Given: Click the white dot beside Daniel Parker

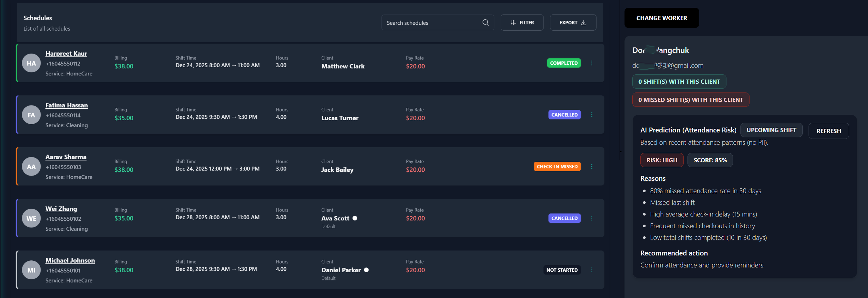Looking at the screenshot, I should point(366,270).
